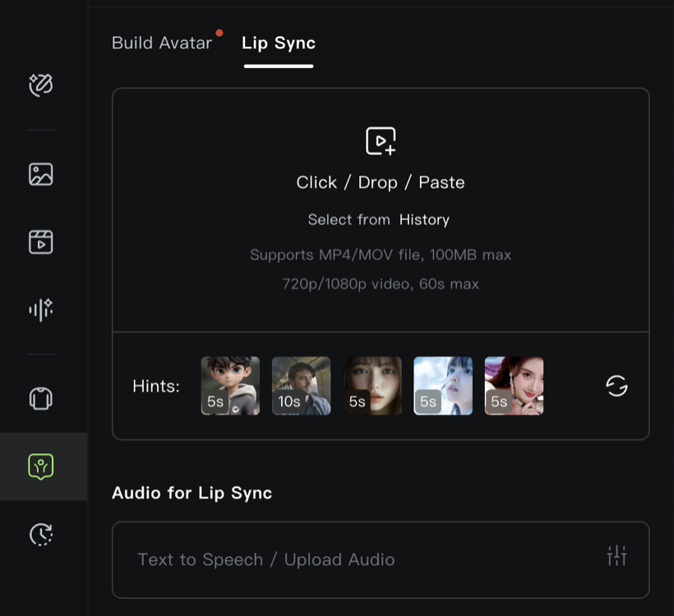Select the avatar lip sync sidebar icon

click(x=40, y=467)
